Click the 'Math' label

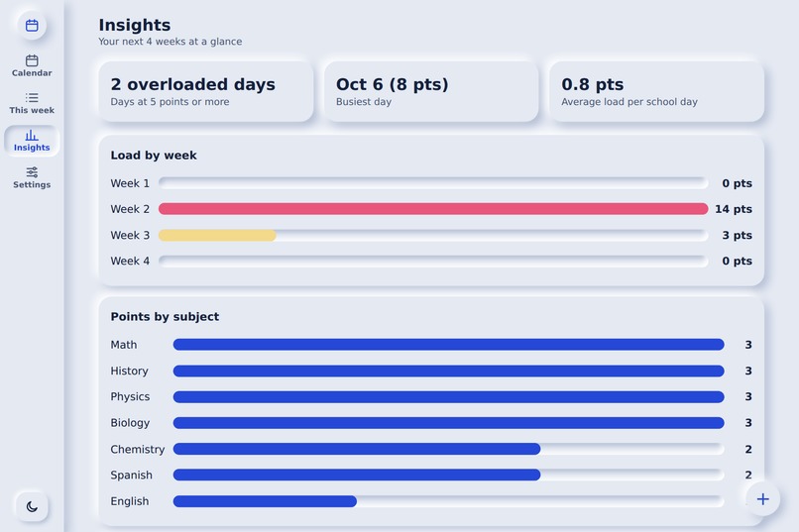(x=124, y=345)
